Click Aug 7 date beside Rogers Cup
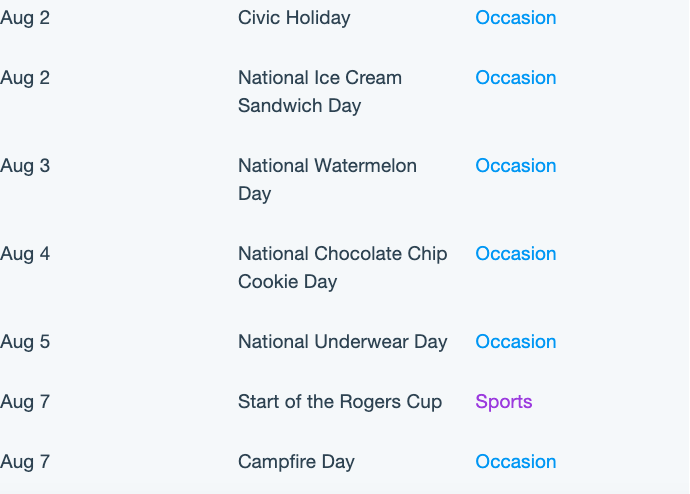Screen dimensions: 690x494 click(25, 402)
